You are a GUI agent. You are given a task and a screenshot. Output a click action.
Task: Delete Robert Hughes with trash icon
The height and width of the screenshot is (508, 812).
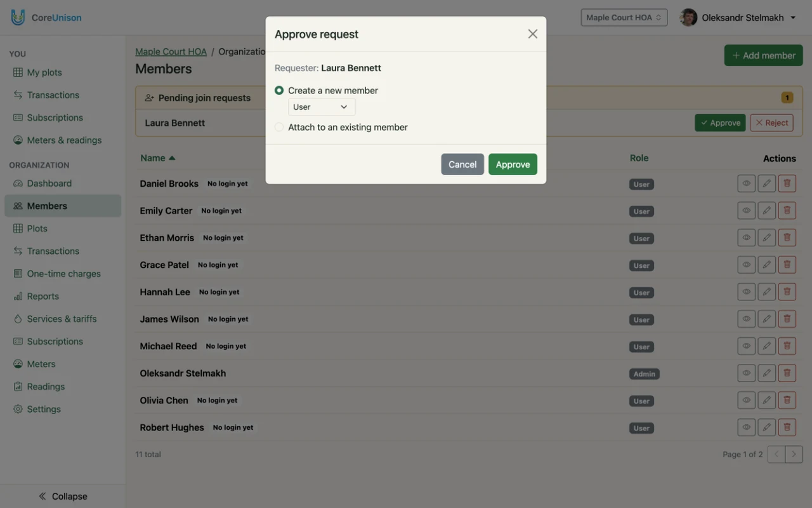click(x=787, y=427)
